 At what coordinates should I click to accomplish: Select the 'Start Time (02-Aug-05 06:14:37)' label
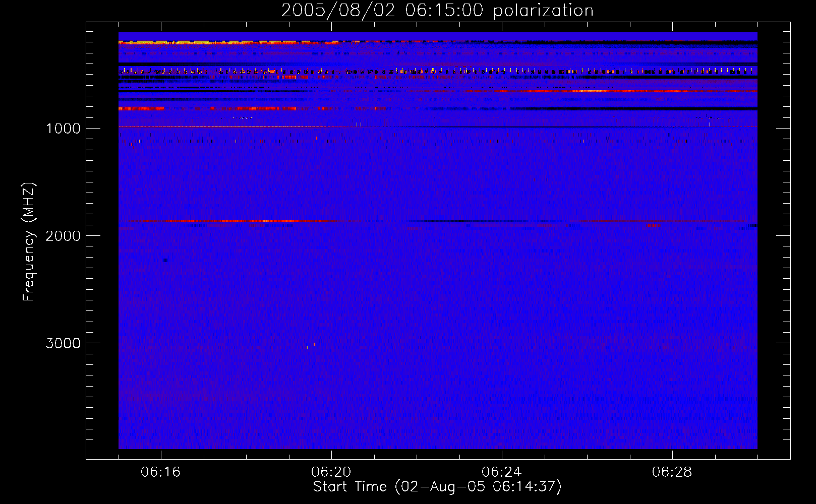point(437,487)
